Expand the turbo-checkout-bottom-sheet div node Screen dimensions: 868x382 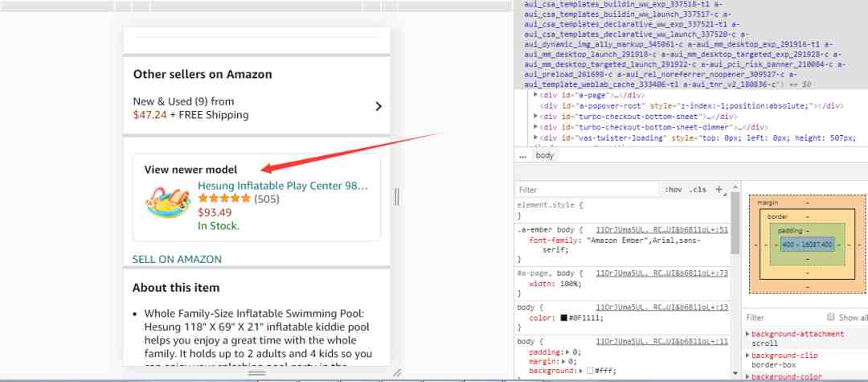coord(535,117)
